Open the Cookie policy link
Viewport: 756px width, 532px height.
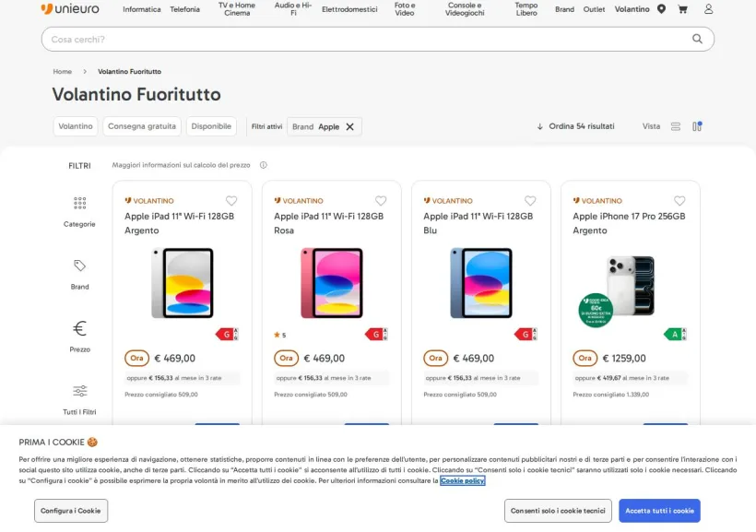click(463, 480)
